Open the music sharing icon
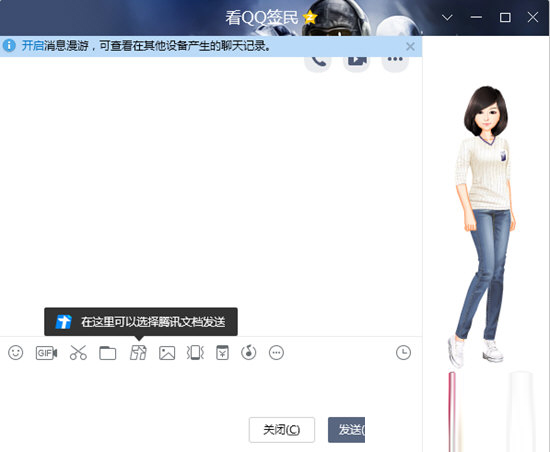The width and height of the screenshot is (550, 452). click(249, 352)
